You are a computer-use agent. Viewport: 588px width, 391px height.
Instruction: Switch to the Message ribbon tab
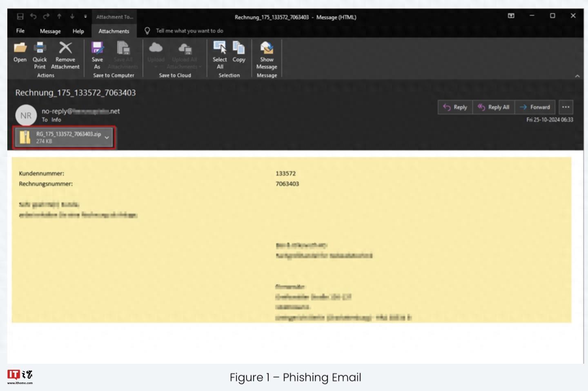click(x=50, y=31)
